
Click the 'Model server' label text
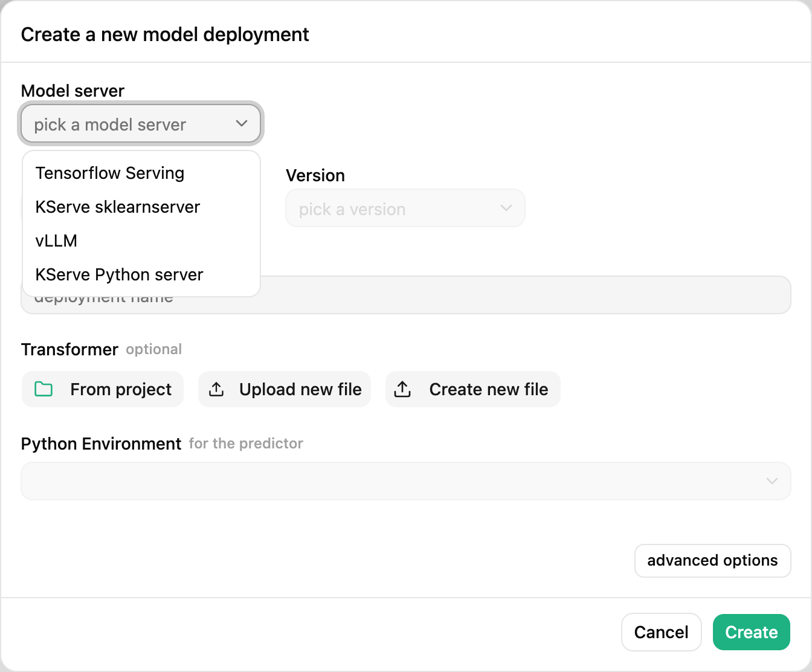coord(72,91)
